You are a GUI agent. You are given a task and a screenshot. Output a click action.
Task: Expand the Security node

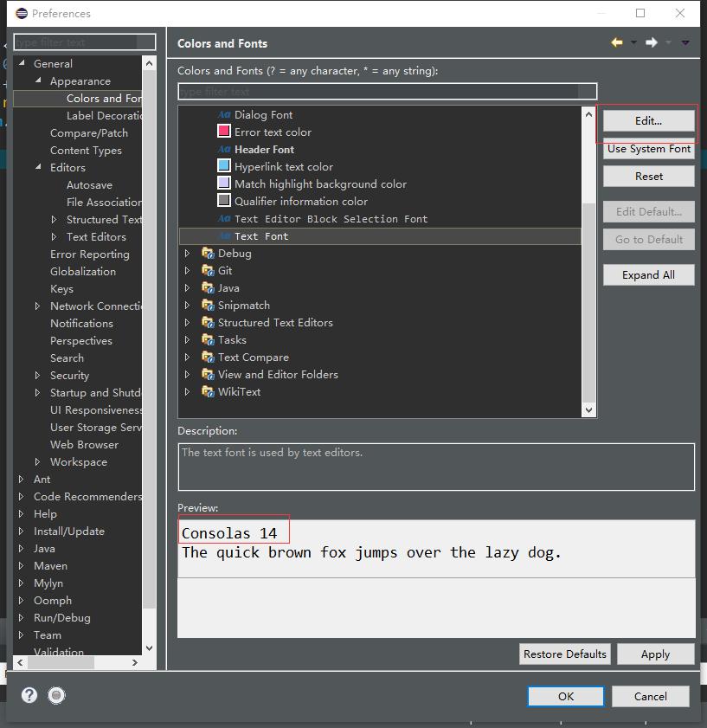pos(37,375)
